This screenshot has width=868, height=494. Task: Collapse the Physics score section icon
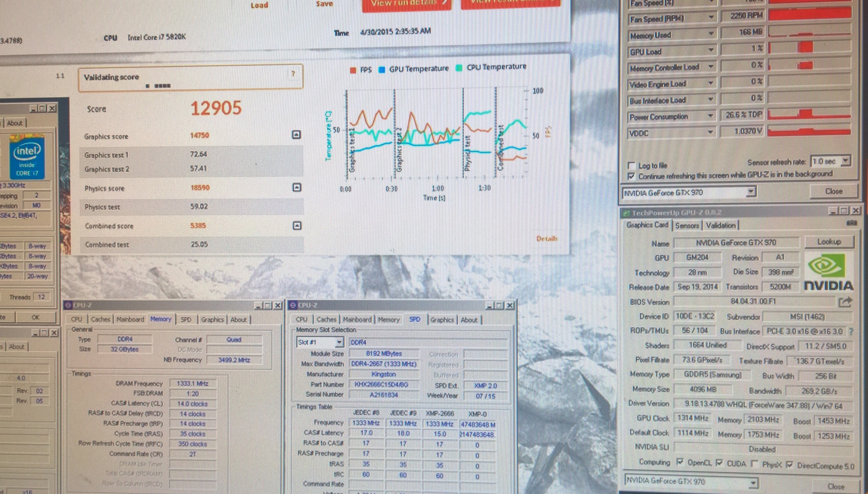[296, 187]
